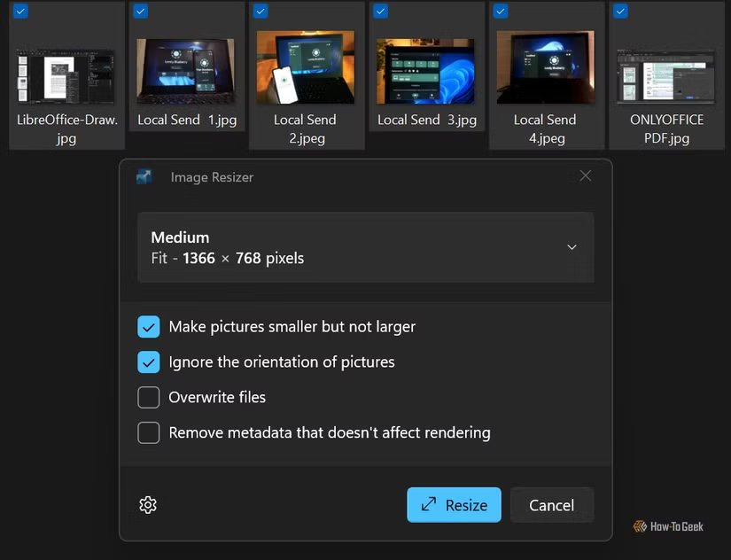Close the Image Resizer dialog

(586, 175)
